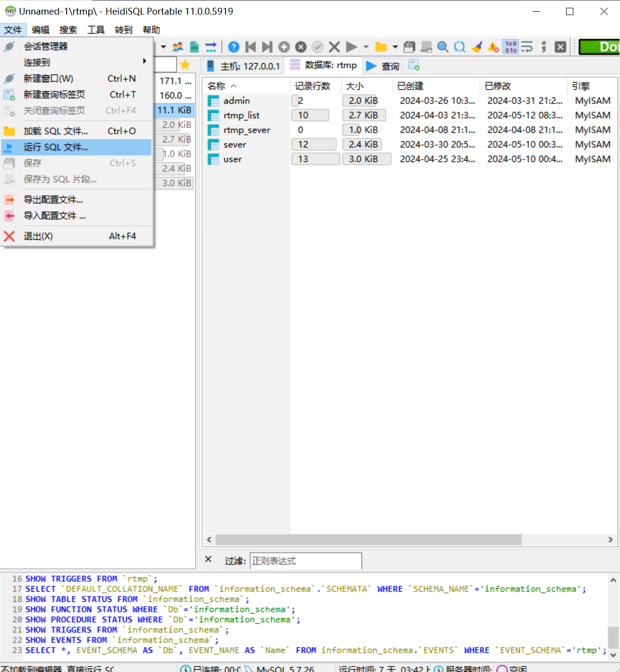The height and width of the screenshot is (672, 620).
Task: Choose Session manager (会话管理器) menu entry
Action: coord(77,46)
